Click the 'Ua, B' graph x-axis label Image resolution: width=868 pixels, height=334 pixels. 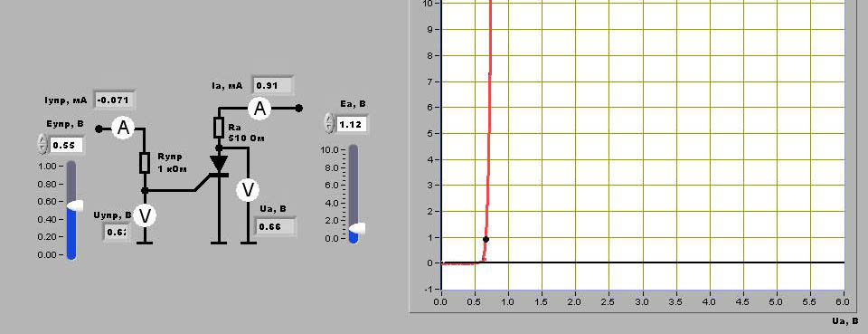click(x=845, y=320)
